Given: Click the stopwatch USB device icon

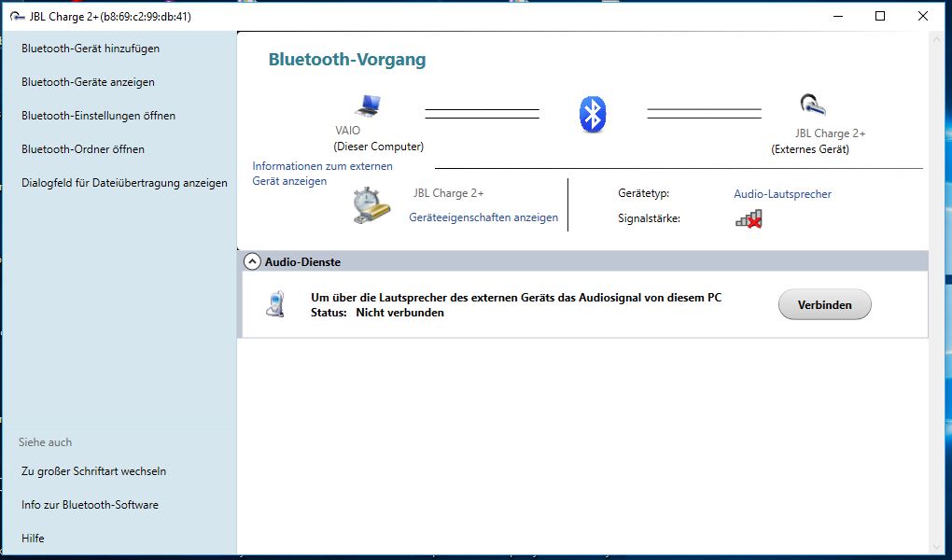Looking at the screenshot, I should [x=371, y=206].
